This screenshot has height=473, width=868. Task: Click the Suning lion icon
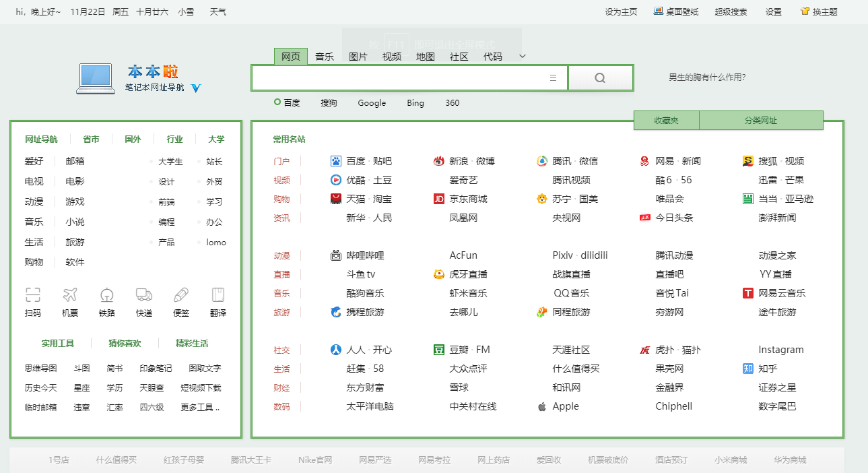pos(542,199)
